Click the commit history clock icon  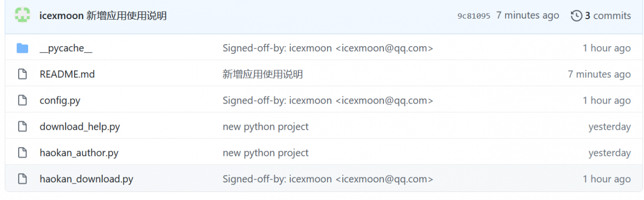[576, 16]
